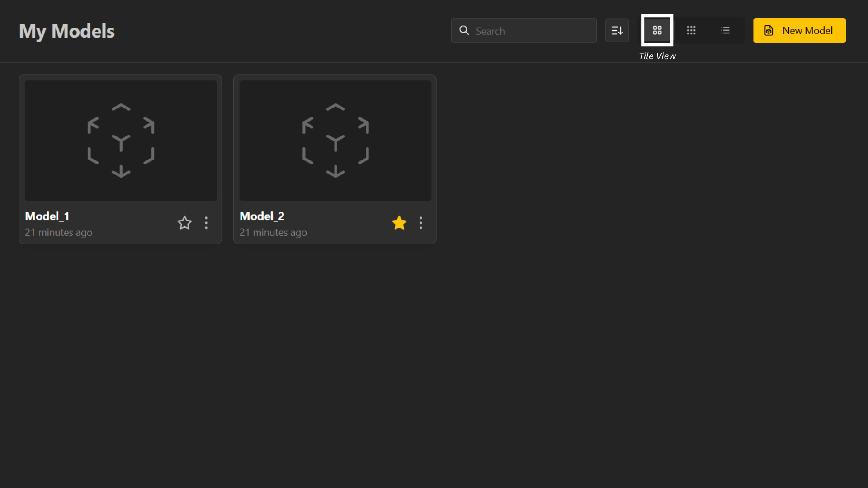Open the sort order menu
Screen dimensions: 868x488
pyautogui.click(x=617, y=31)
